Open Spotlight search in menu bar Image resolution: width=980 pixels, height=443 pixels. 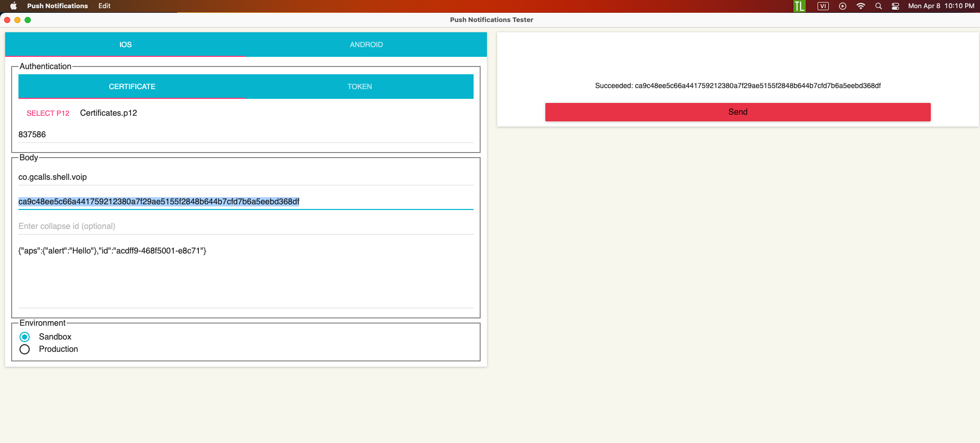pyautogui.click(x=879, y=6)
